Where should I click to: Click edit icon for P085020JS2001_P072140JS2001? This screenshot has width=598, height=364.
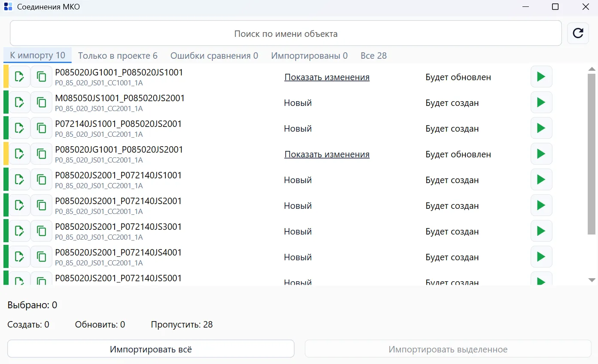pos(19,205)
